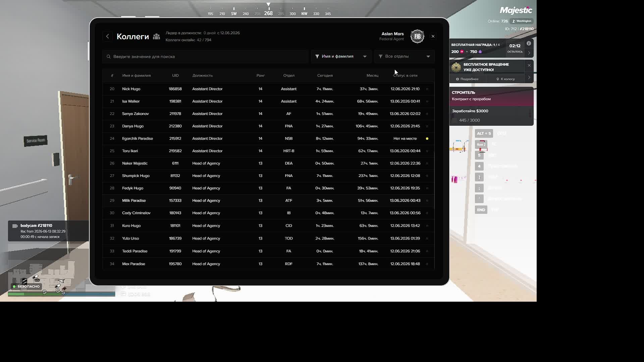
Task: Click the bodycam recording camera icon
Action: click(x=15, y=226)
